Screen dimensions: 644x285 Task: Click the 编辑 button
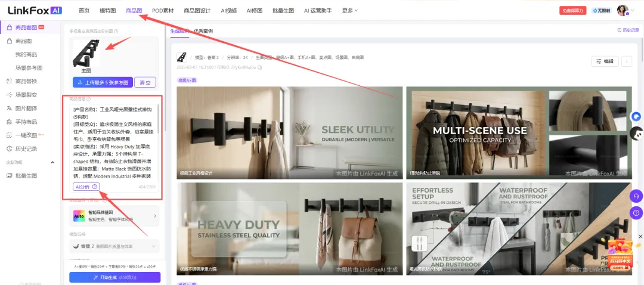(605, 61)
